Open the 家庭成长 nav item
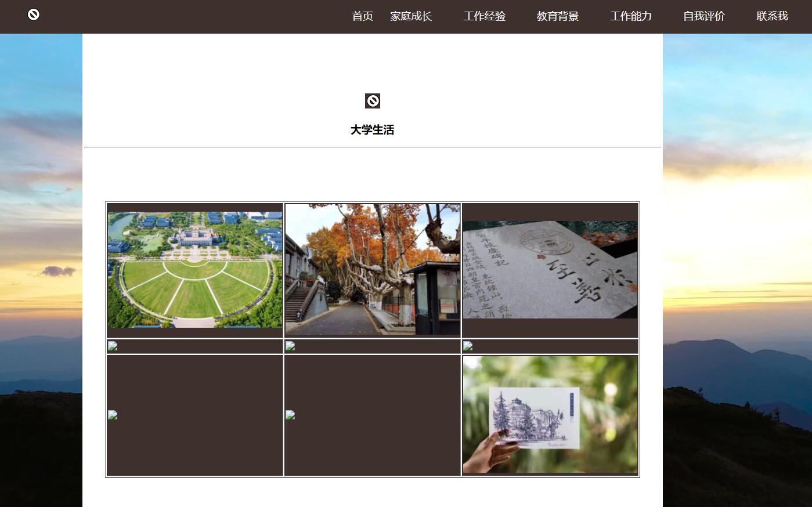Screen dimensions: 812x507 coord(411,16)
